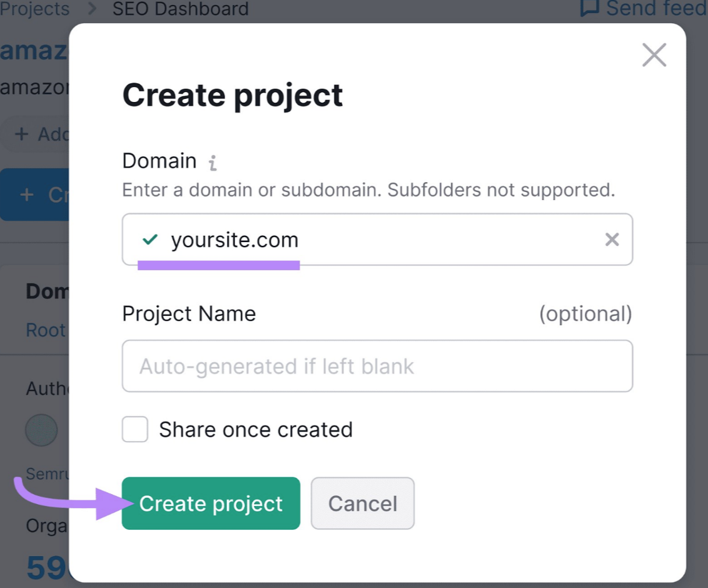Open the Projects breadcrumb menu
Image resolution: width=708 pixels, height=588 pixels.
tap(34, 9)
